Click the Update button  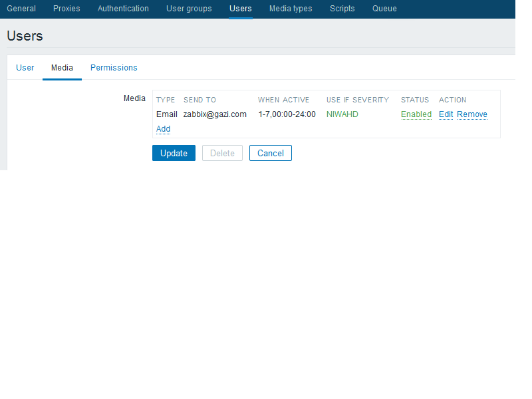coord(174,153)
